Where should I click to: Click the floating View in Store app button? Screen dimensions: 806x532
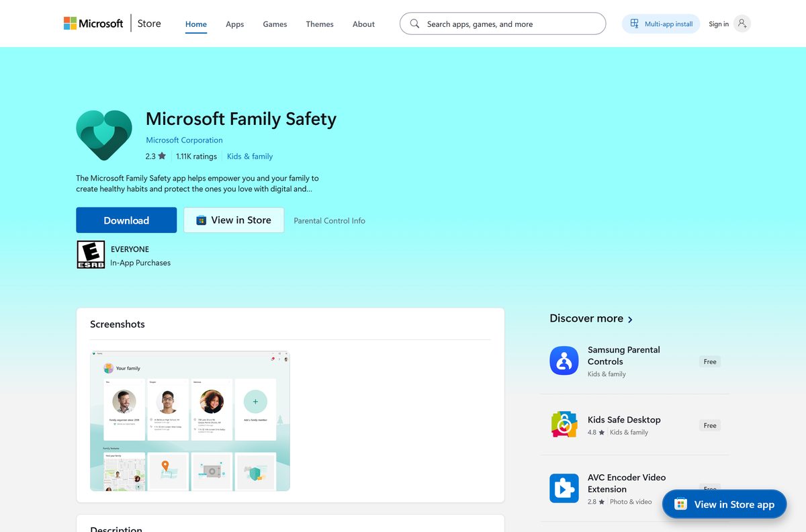tap(724, 504)
